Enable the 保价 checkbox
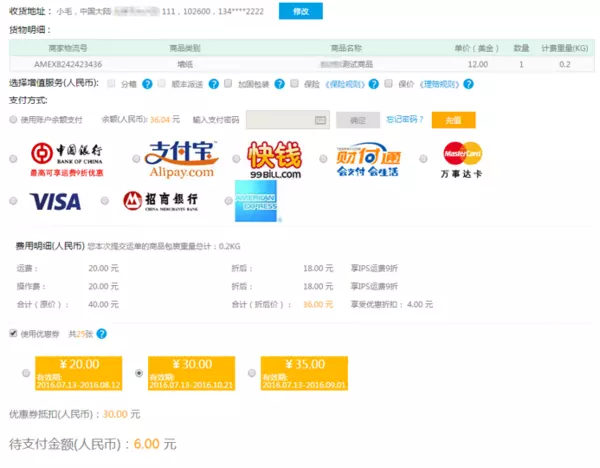 tap(388, 83)
